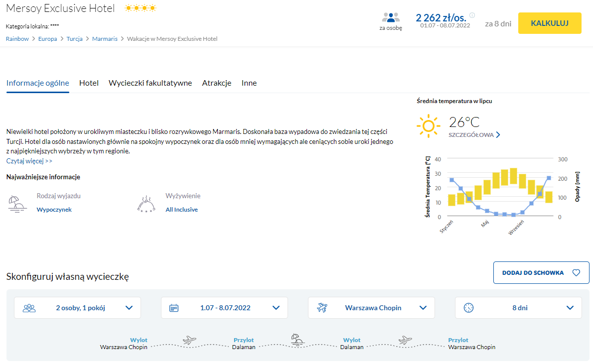593x364 pixels.
Task: Click the sun weather icon
Action: point(428,126)
